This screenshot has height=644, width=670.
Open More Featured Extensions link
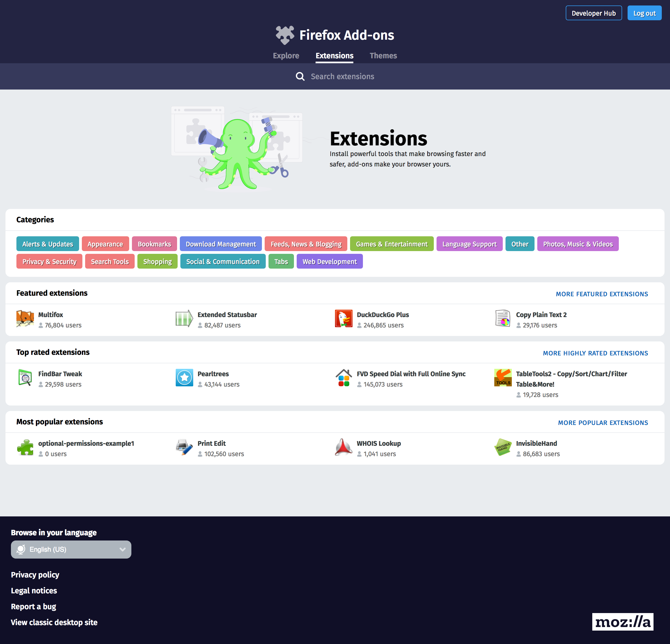tap(602, 294)
